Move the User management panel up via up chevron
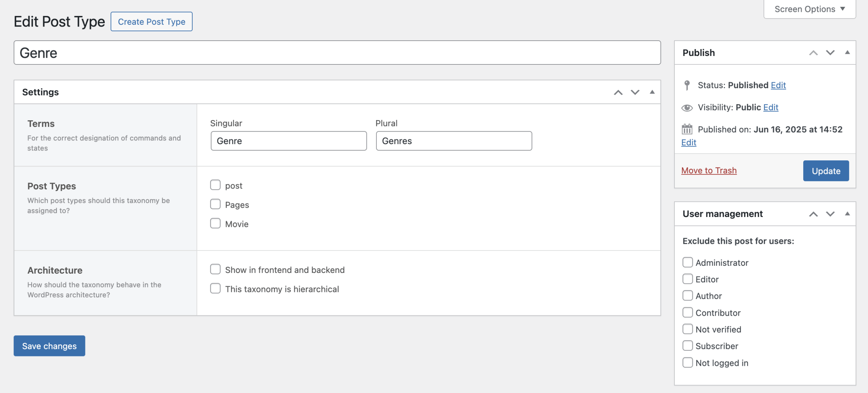Image resolution: width=868 pixels, height=393 pixels. click(x=813, y=214)
